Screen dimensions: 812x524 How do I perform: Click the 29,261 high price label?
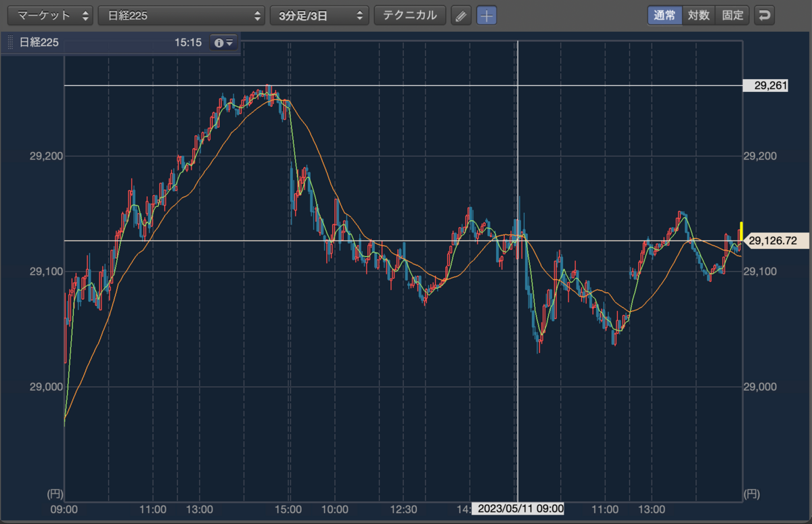(766, 86)
